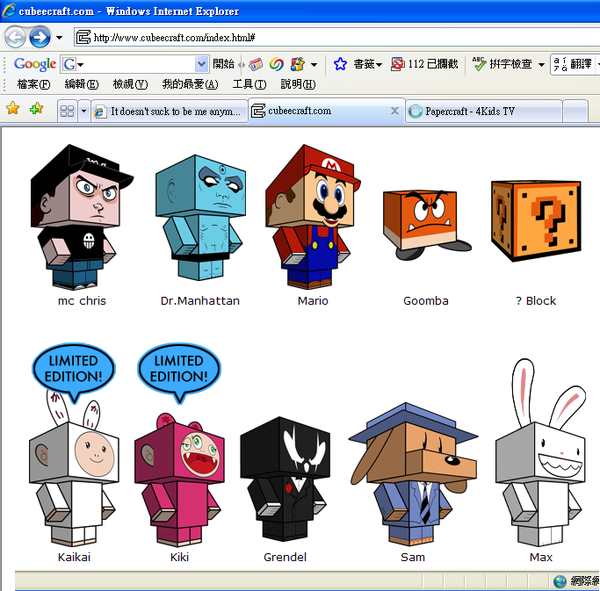Click the 'Kaikai' text label

[x=74, y=557]
